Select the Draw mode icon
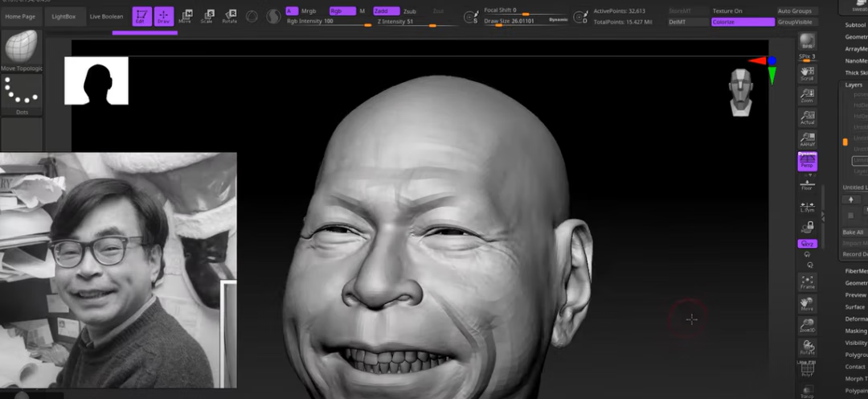868x399 pixels. click(163, 16)
